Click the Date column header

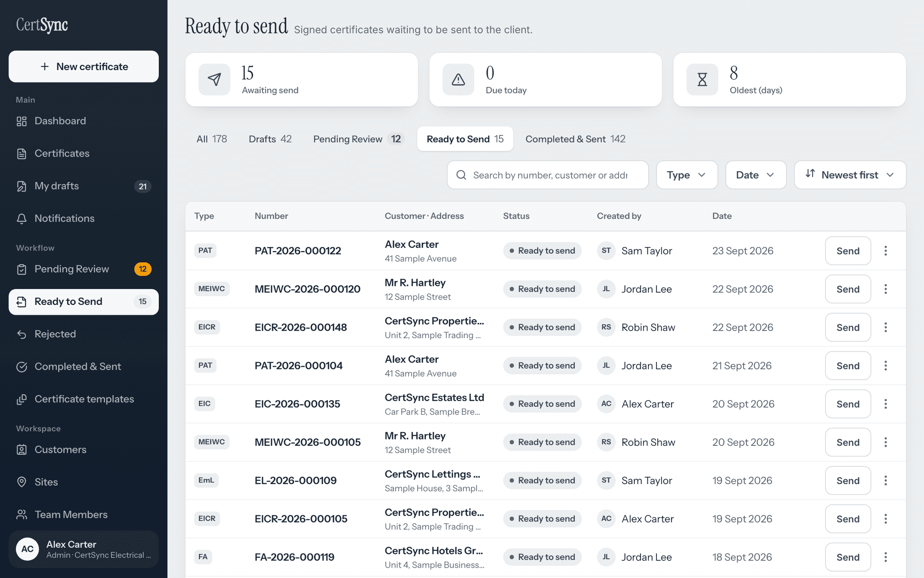coord(722,216)
